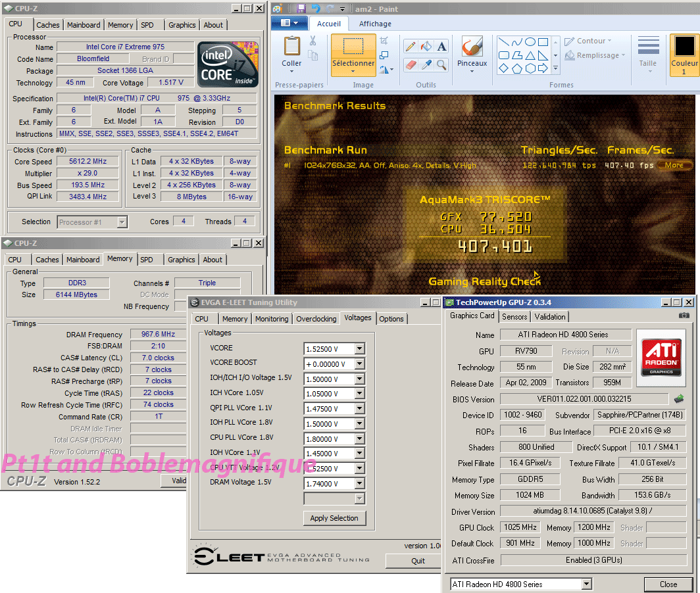Image resolution: width=700 pixels, height=593 pixels.
Task: Select the straight line shape
Action: [x=503, y=42]
